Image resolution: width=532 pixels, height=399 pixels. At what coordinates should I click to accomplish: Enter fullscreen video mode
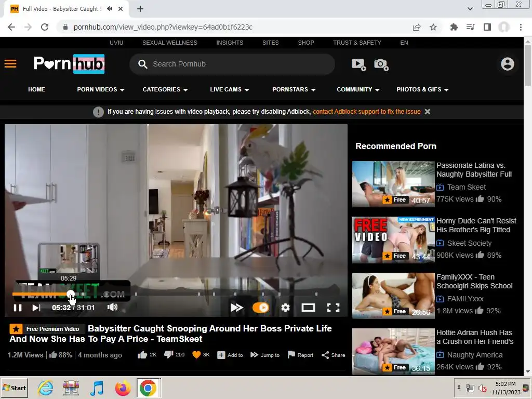coord(333,308)
